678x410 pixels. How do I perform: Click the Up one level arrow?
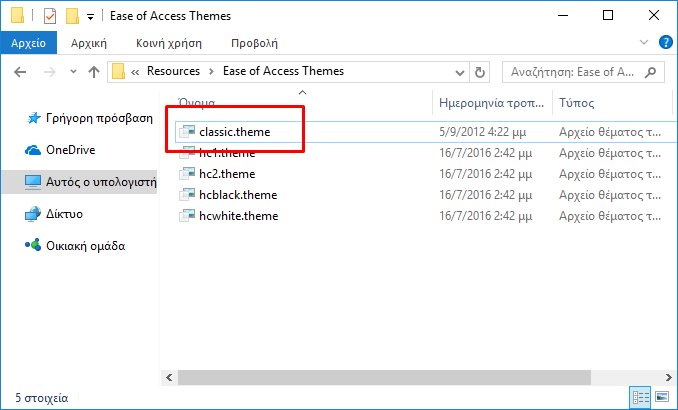pyautogui.click(x=94, y=72)
